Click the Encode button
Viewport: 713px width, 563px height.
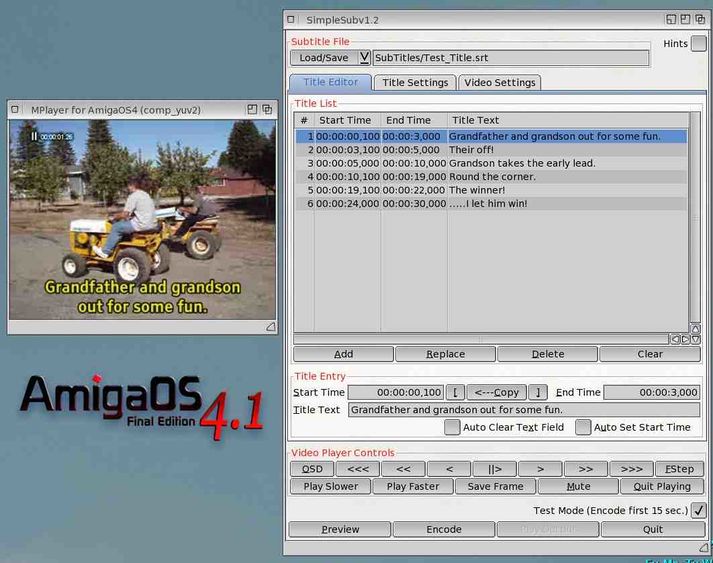pos(444,529)
